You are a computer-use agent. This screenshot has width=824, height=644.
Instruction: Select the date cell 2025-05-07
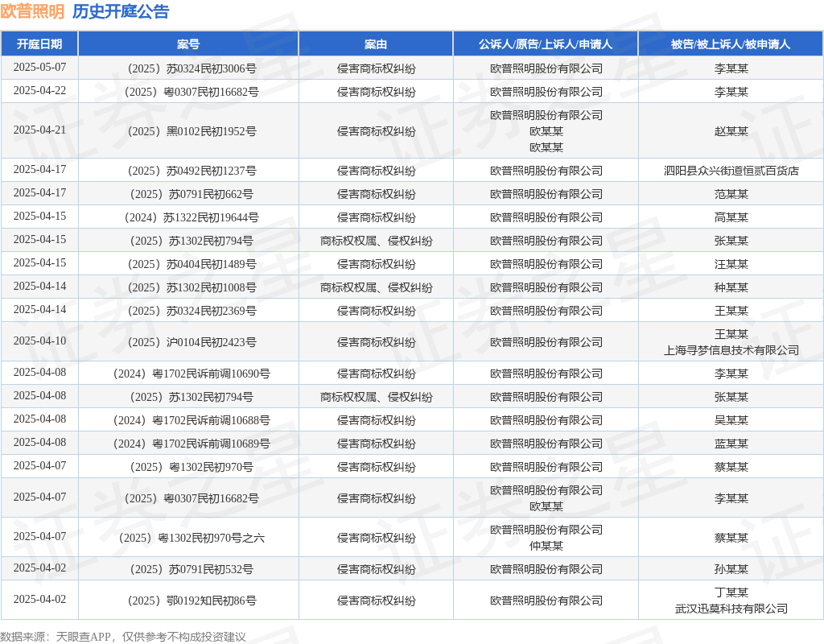tap(39, 68)
